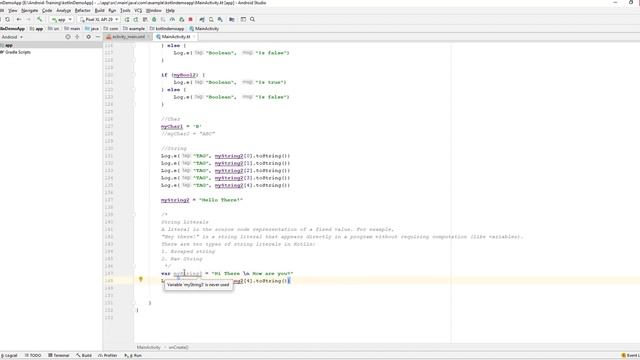
Task: Click the java breadcrumb
Action: pos(92,29)
